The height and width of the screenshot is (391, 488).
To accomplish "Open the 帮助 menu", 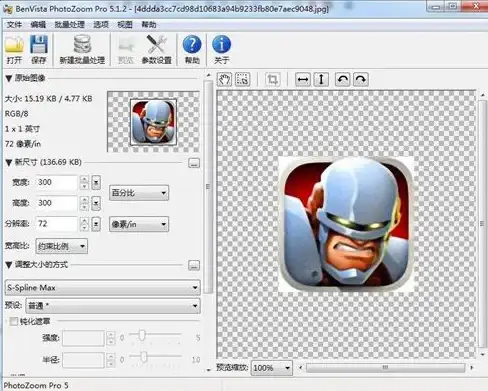I will click(149, 24).
